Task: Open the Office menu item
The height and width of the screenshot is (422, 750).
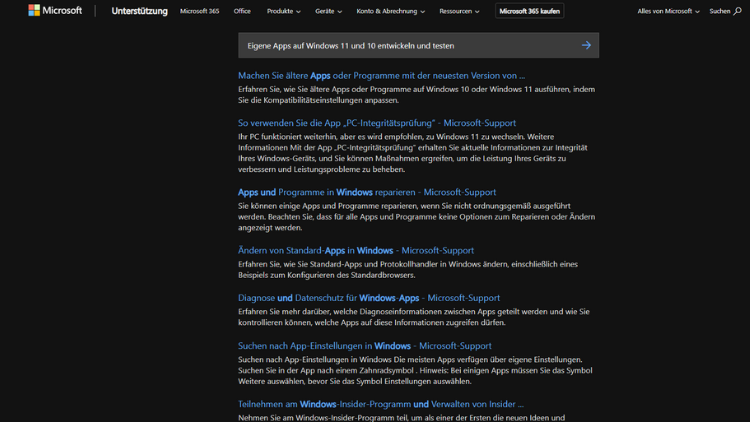Action: (242, 11)
